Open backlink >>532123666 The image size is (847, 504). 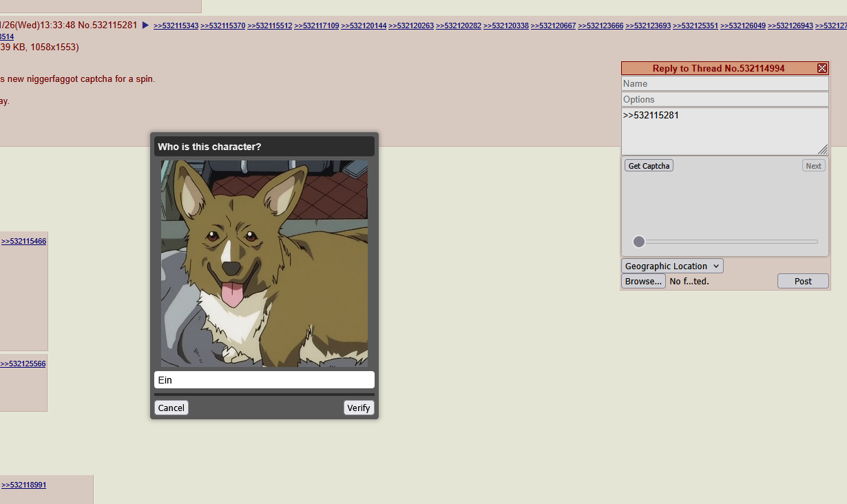(x=600, y=26)
